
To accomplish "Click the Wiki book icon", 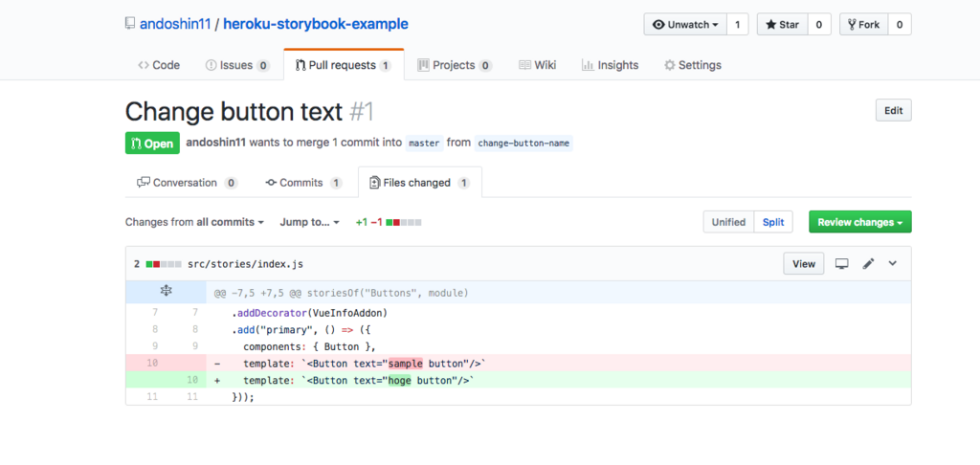I will pos(524,65).
